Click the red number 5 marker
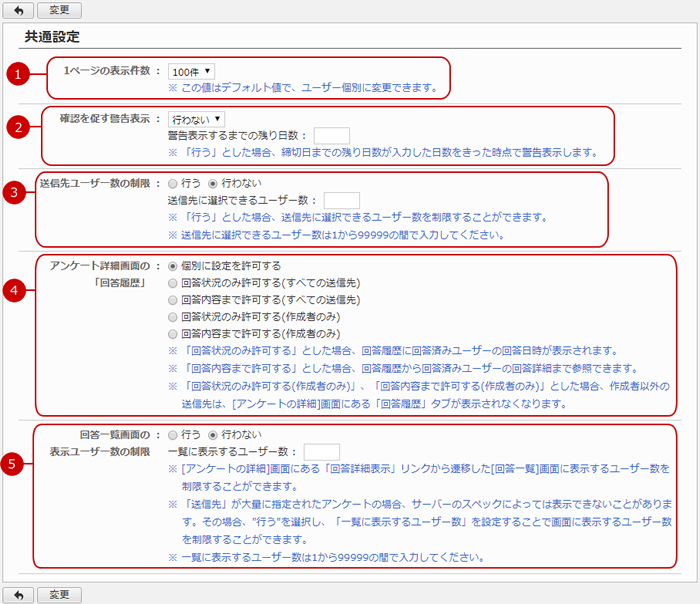The image size is (700, 604). (15, 464)
